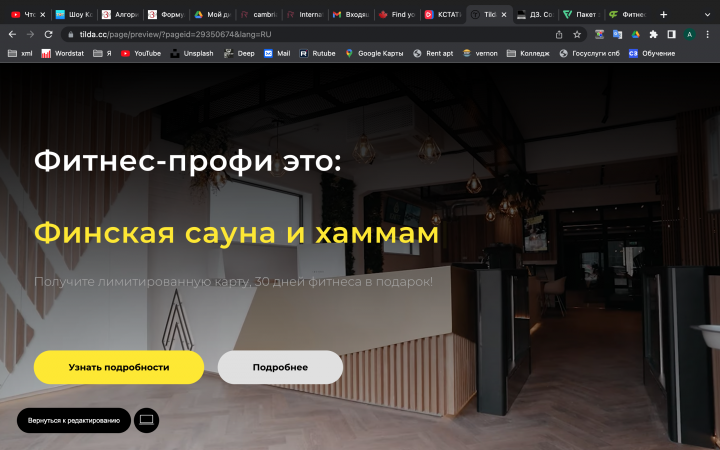This screenshot has width=720, height=450.
Task: Open the Extensions puzzle menu
Action: click(653, 34)
